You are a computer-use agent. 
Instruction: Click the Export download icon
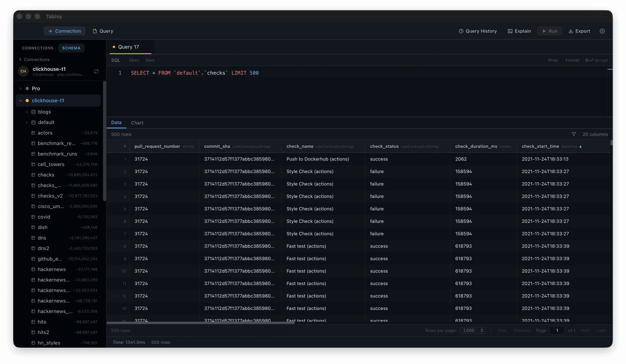tap(571, 31)
